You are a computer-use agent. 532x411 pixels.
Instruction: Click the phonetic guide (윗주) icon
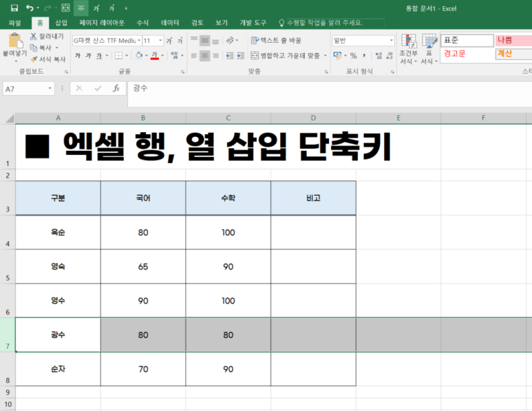174,55
